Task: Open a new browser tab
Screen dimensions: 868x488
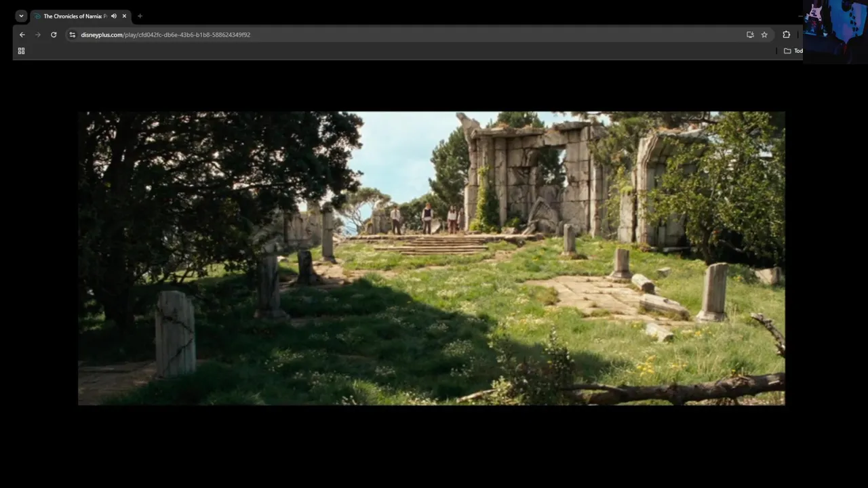Action: coord(140,16)
